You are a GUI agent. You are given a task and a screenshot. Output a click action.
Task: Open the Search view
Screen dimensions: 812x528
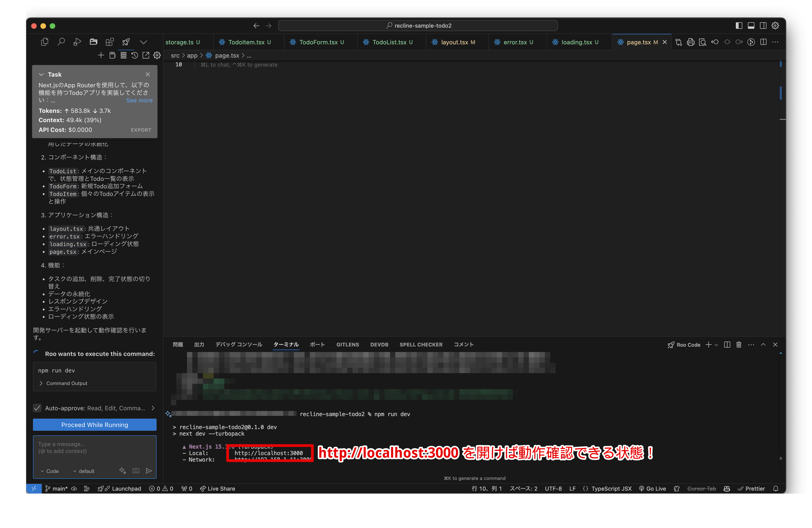(x=61, y=42)
